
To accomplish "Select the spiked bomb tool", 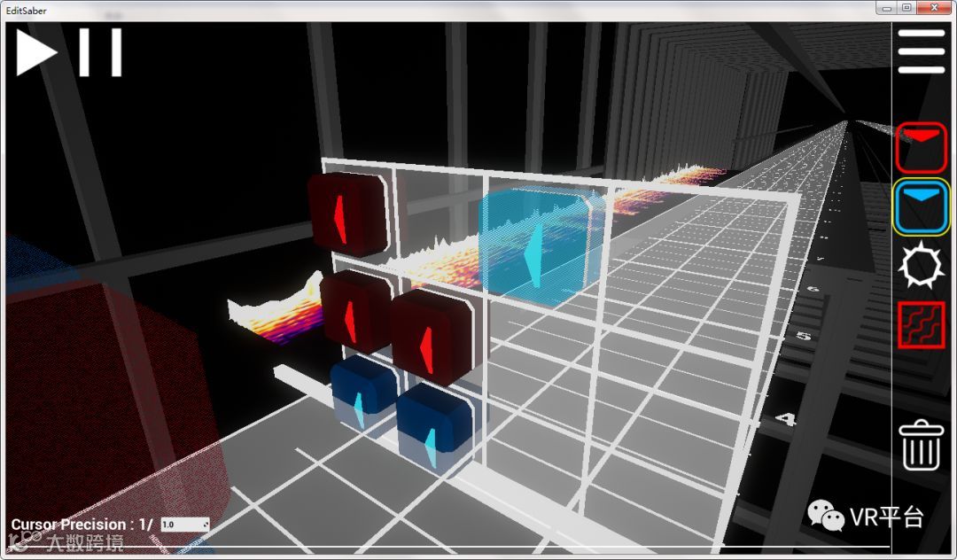I will [x=921, y=265].
